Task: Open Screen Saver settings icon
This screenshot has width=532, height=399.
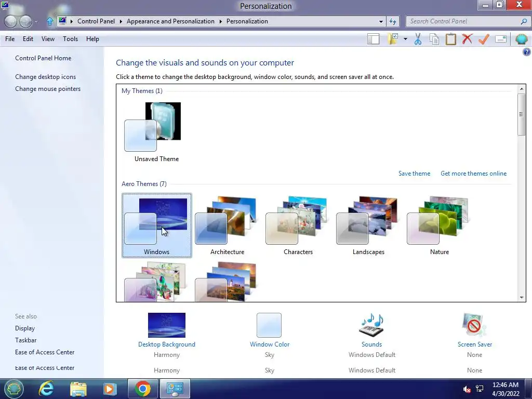Action: coord(474,325)
